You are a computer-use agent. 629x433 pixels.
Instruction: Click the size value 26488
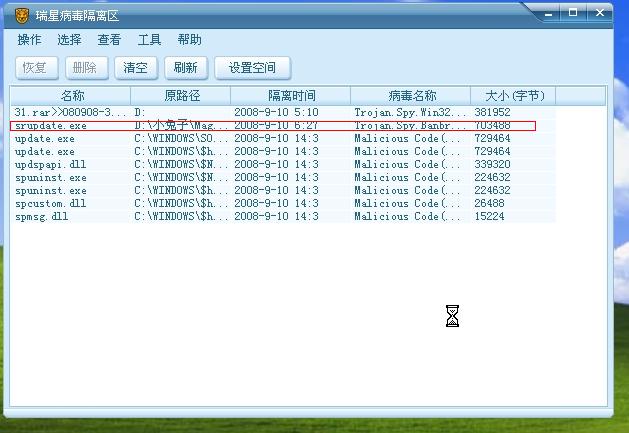point(489,203)
